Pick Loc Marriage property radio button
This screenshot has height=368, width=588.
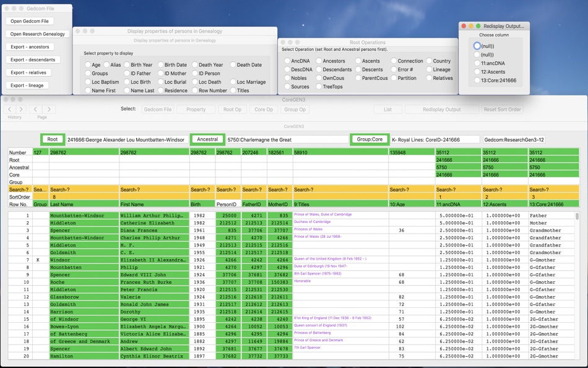233,82
